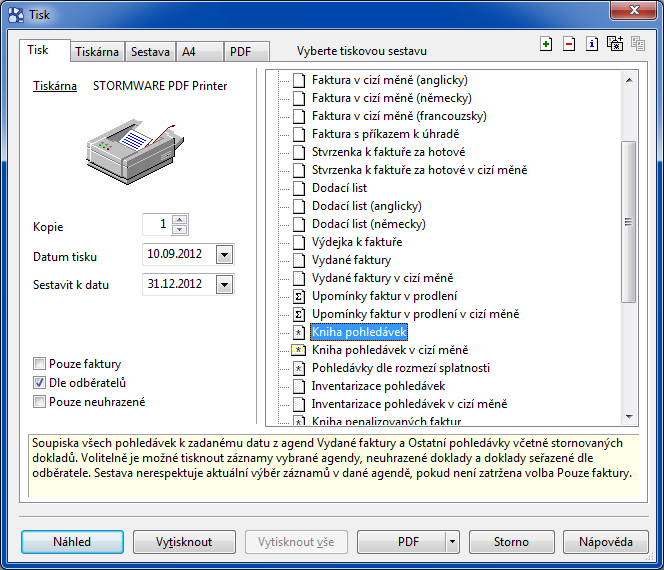The width and height of the screenshot is (664, 570).
Task: Open the Datum tisku date dropdown
Action: point(224,255)
